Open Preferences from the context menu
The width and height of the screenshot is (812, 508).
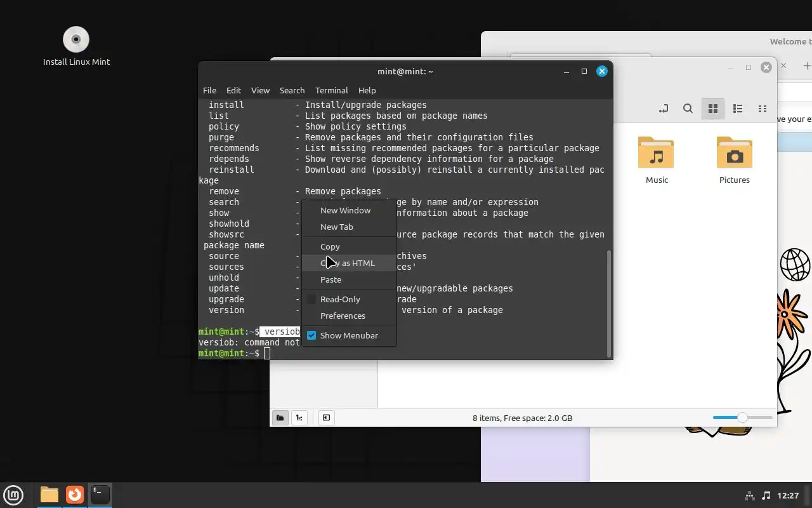(x=349, y=316)
